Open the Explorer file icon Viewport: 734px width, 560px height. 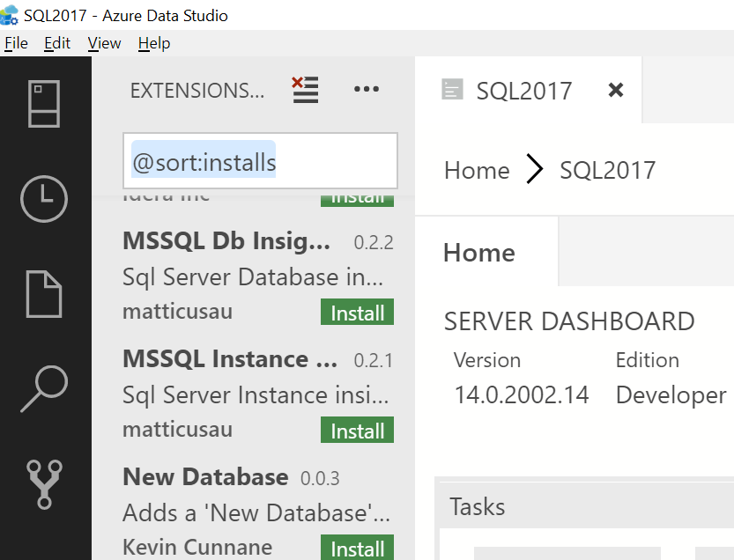[44, 293]
